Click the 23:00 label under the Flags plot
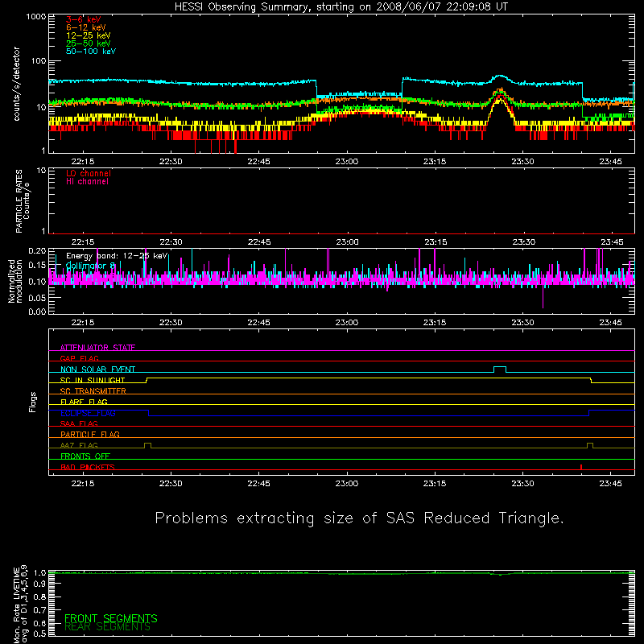This screenshot has width=644, height=644. (347, 484)
